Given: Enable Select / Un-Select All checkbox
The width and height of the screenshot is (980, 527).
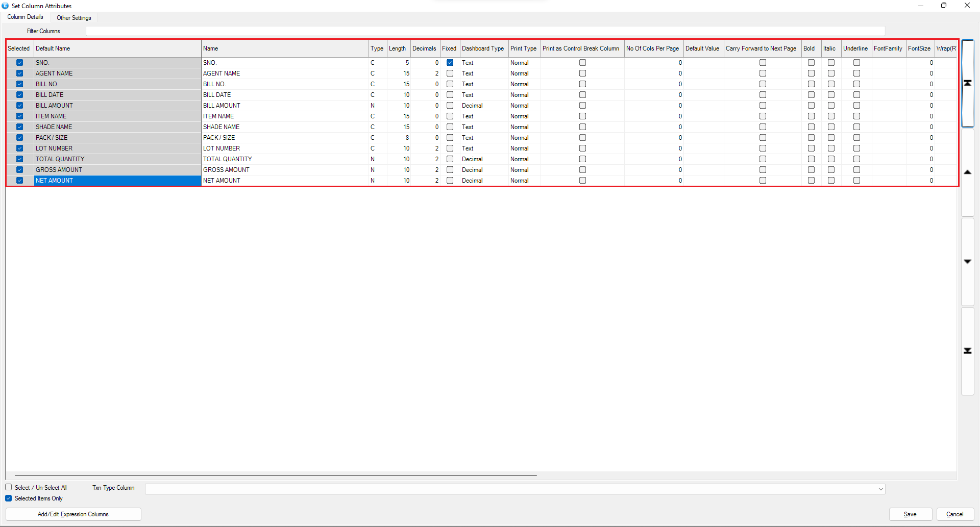Looking at the screenshot, I should (9, 488).
